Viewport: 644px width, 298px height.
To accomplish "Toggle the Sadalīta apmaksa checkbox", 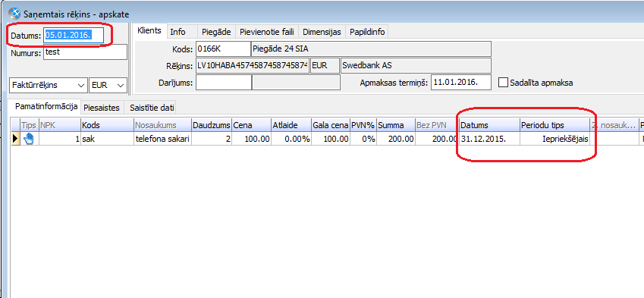I will [503, 83].
